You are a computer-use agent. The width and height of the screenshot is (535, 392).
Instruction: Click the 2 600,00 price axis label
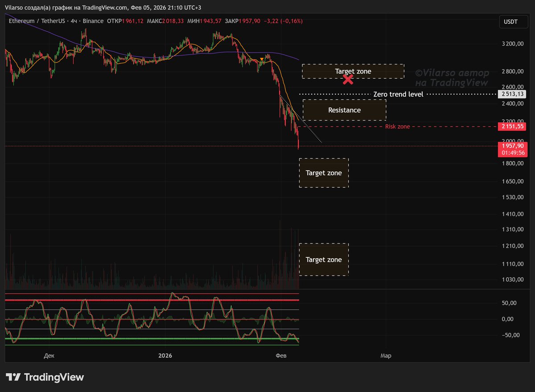pos(512,87)
